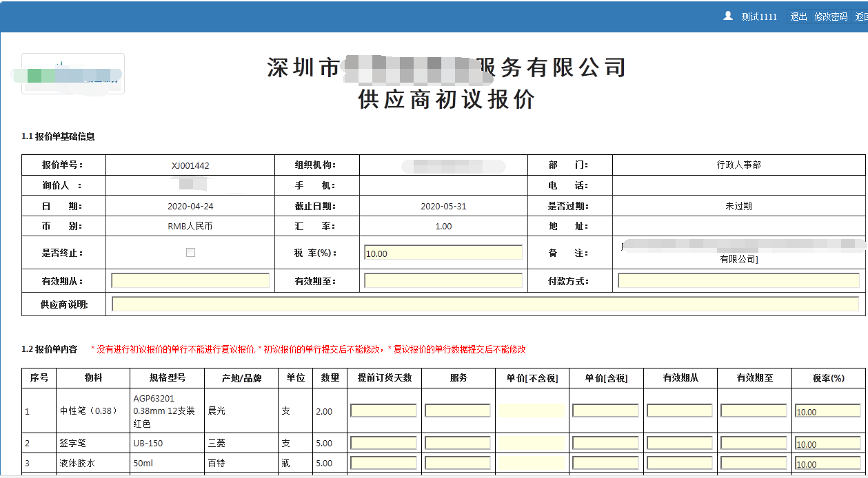
Task: Click the 付款方式 input field
Action: pyautogui.click(x=738, y=280)
